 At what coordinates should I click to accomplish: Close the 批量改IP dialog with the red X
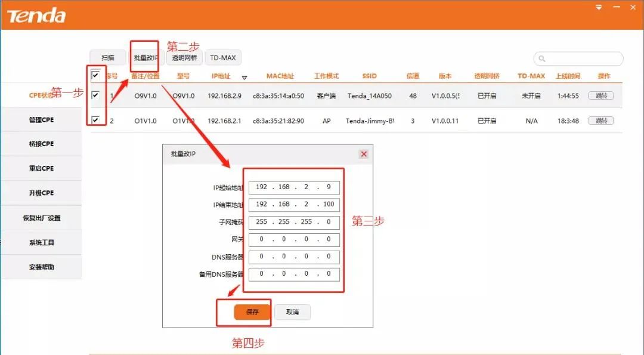[363, 154]
